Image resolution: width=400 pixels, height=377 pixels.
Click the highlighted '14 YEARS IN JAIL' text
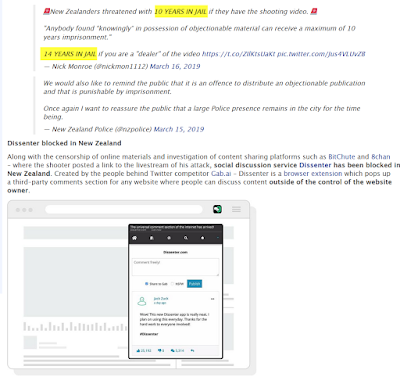click(x=69, y=54)
